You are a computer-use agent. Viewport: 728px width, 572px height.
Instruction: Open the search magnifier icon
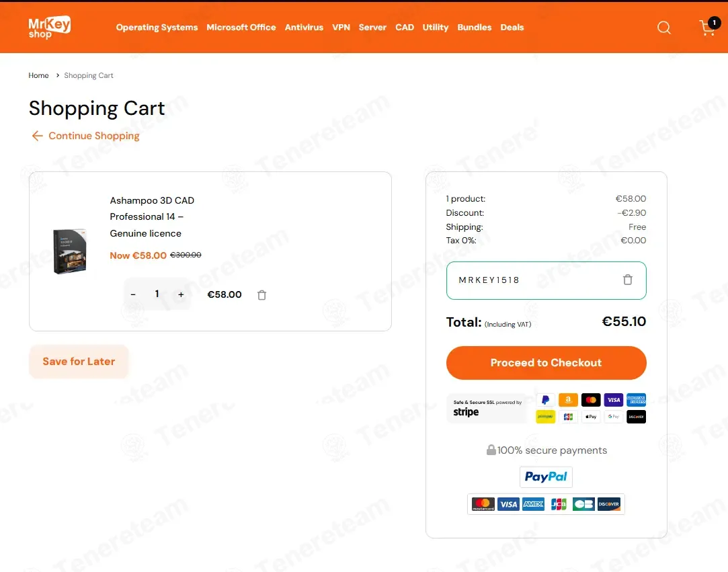(664, 28)
